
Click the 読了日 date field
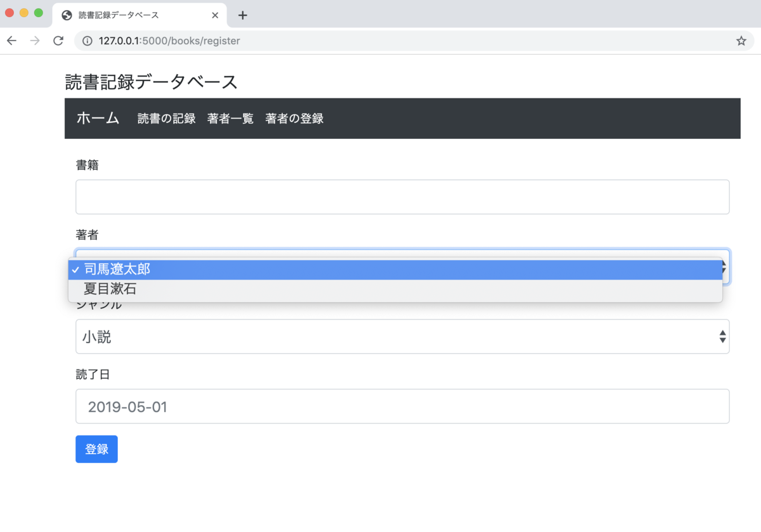[x=402, y=406]
